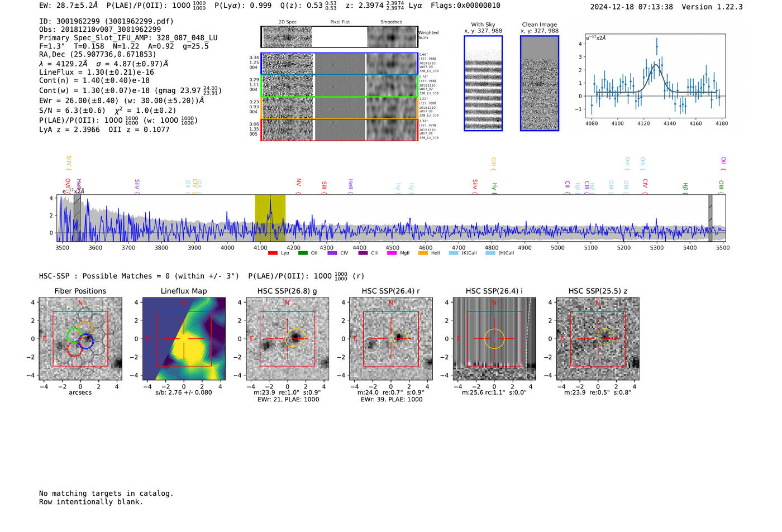Click the EW: 28.7±5.2Å header value
The image size is (782, 532).
(x=68, y=6)
